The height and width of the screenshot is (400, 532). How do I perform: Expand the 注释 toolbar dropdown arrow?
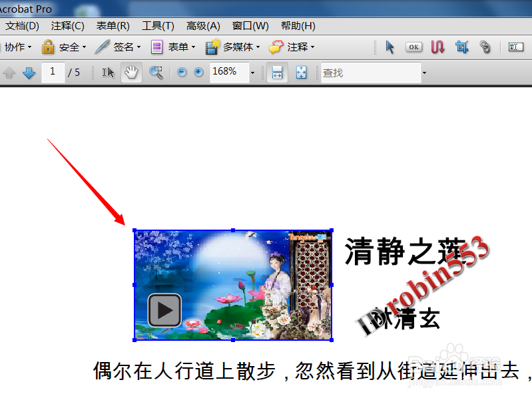pyautogui.click(x=312, y=47)
